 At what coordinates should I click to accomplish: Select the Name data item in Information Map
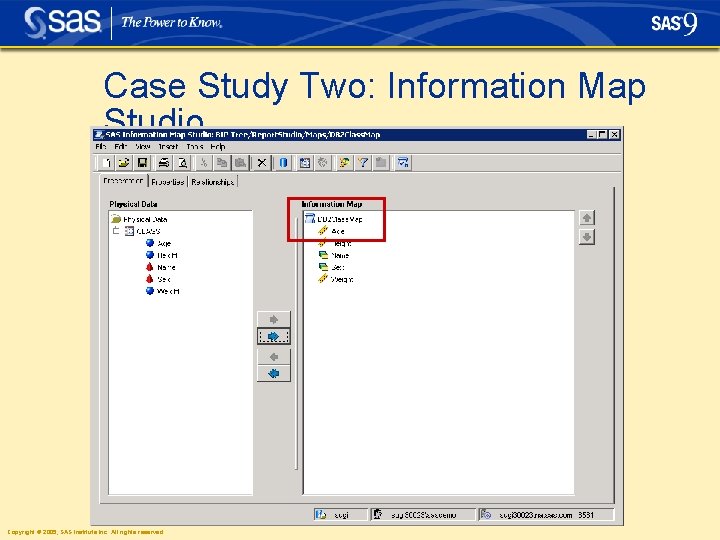[334, 255]
